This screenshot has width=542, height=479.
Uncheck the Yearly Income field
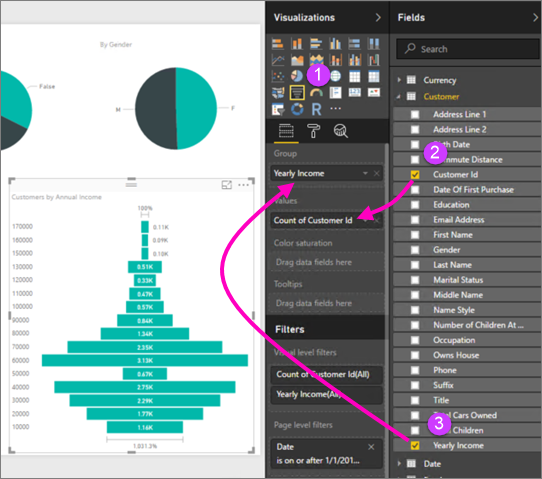click(x=415, y=445)
